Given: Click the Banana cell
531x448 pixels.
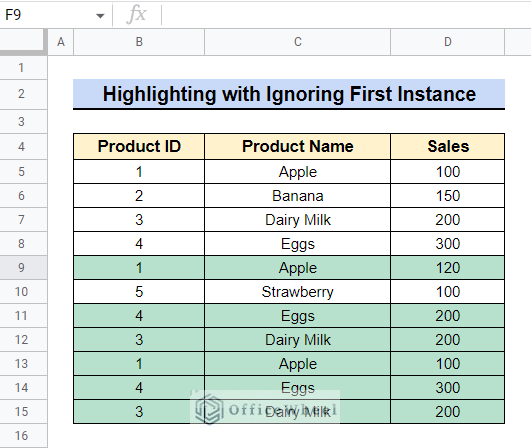Looking at the screenshot, I should coord(297,196).
